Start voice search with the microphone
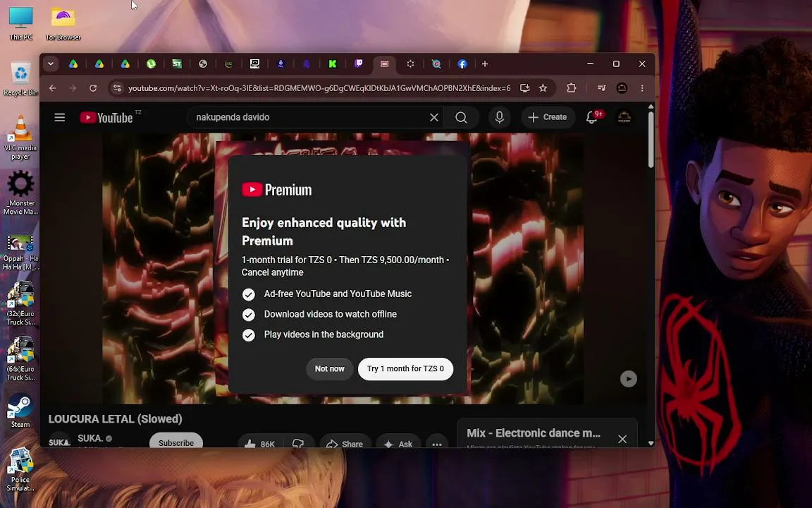The width and height of the screenshot is (812, 508). click(x=499, y=118)
